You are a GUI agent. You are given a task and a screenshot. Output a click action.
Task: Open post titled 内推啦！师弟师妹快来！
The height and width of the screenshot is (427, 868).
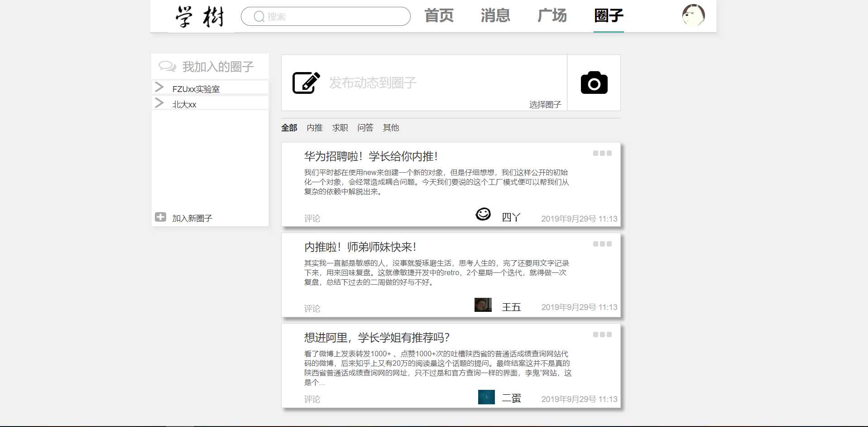360,247
